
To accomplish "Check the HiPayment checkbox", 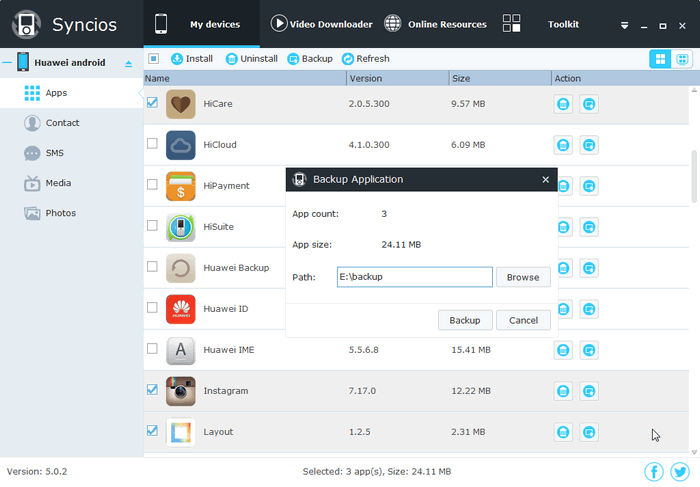I will point(152,184).
